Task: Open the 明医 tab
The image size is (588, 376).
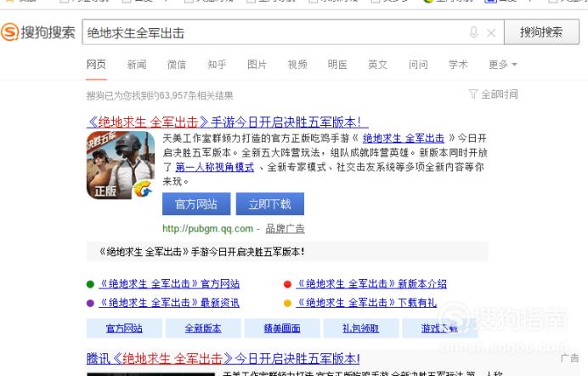Action: [337, 65]
